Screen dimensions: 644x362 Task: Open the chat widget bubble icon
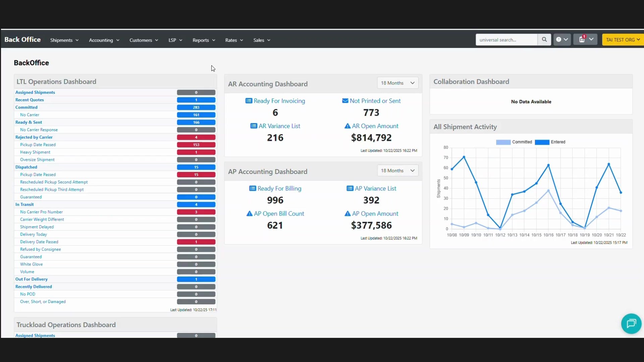pos(631,323)
